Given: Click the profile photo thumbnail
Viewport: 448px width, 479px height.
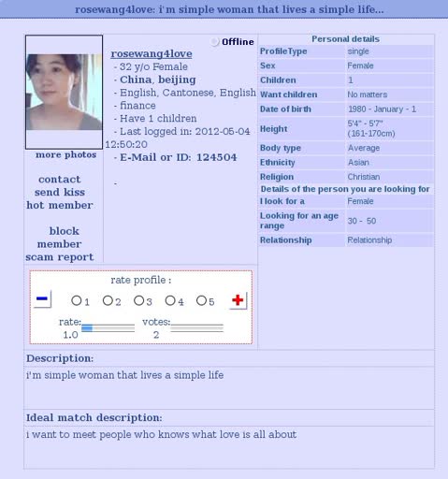Looking at the screenshot, I should 64,92.
